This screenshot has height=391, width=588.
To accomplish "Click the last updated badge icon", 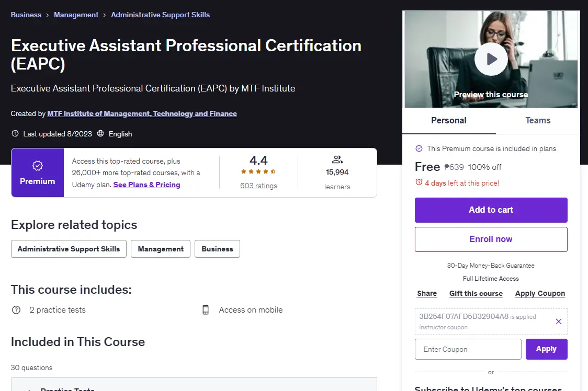I will click(15, 133).
